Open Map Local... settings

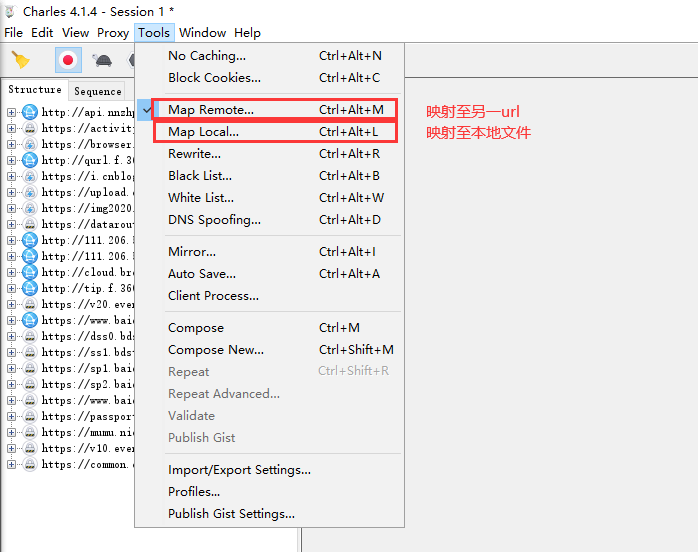click(x=269, y=132)
